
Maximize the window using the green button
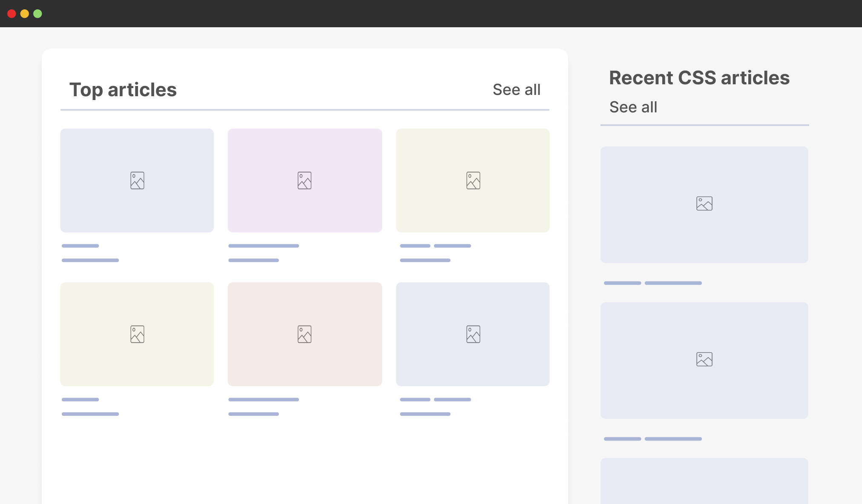tap(37, 14)
